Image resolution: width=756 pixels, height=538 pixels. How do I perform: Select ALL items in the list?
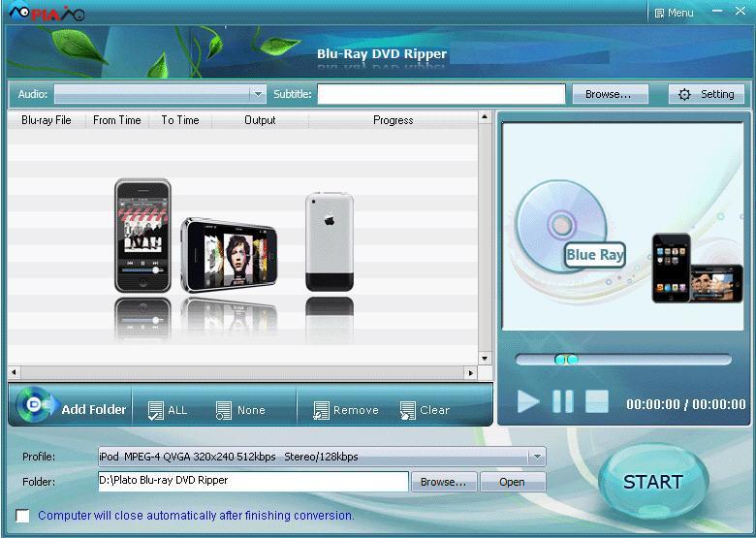click(168, 410)
